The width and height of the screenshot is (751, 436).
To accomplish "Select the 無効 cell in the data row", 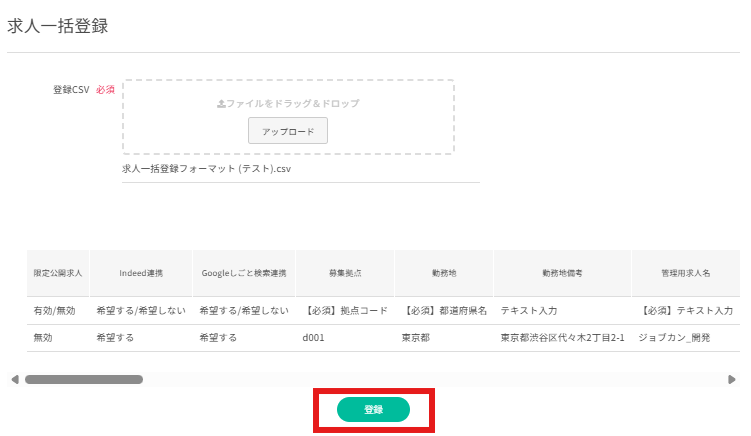I will pyautogui.click(x=44, y=338).
